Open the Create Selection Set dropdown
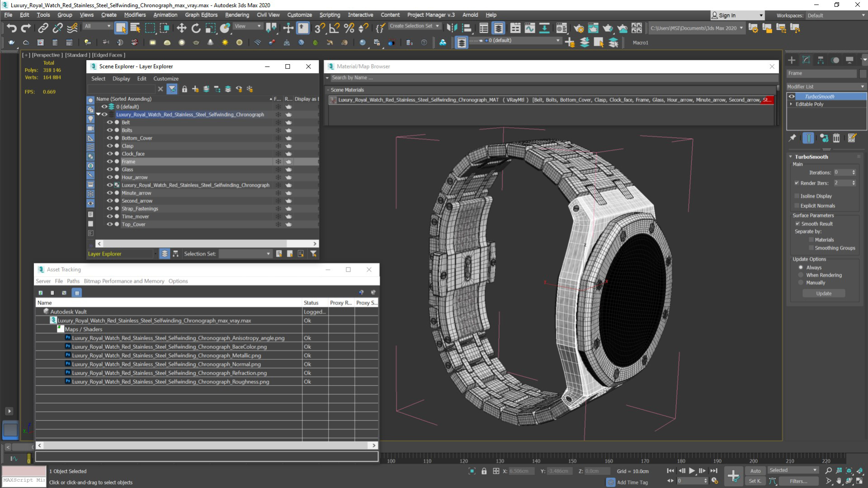 pos(414,26)
